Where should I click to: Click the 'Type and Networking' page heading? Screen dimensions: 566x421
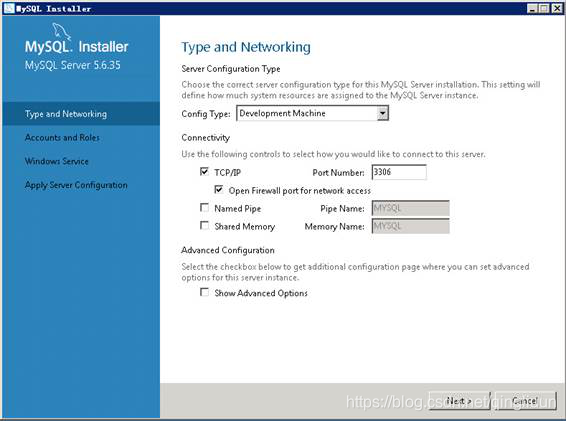[246, 47]
